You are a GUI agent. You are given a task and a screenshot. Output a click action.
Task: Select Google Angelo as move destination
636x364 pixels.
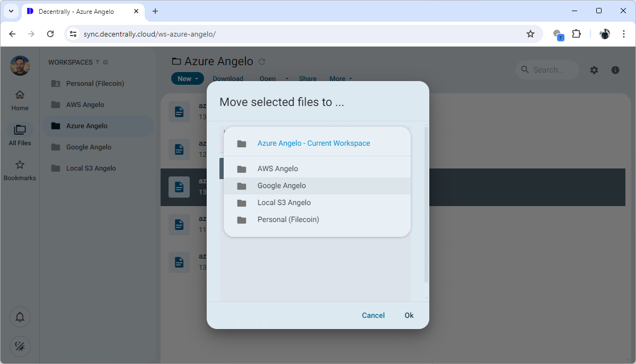point(281,186)
